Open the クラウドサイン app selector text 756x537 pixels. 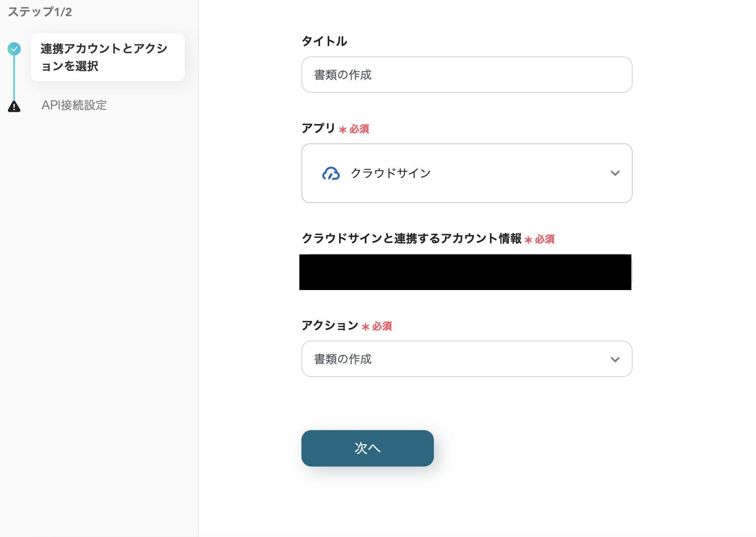[390, 173]
